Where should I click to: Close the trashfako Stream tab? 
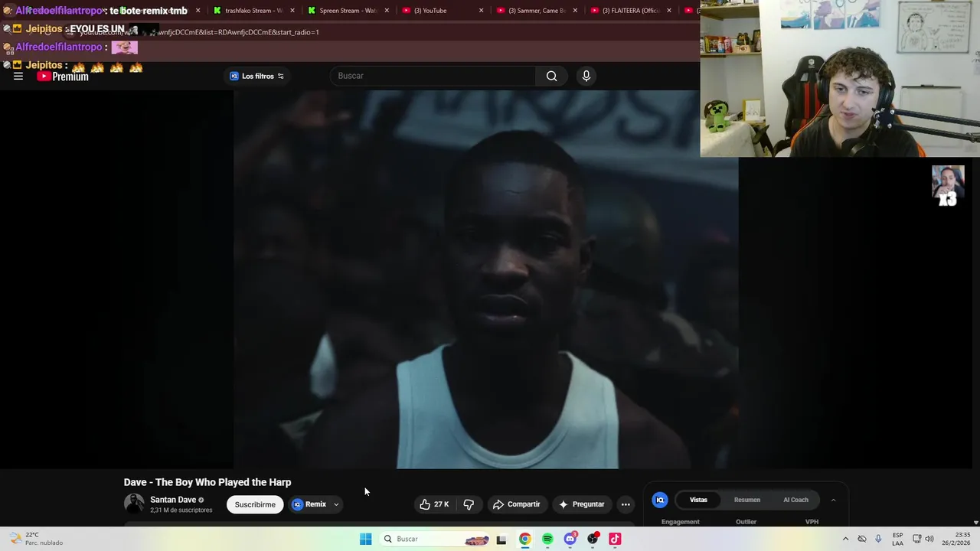[292, 11]
